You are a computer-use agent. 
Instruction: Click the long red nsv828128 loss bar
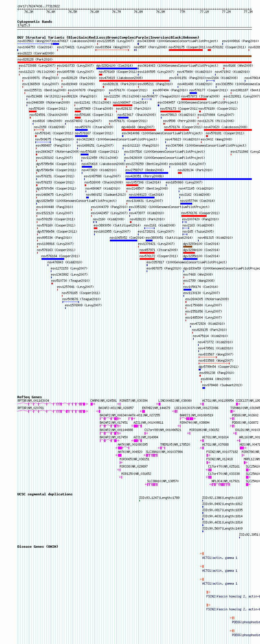(x=134, y=62)
